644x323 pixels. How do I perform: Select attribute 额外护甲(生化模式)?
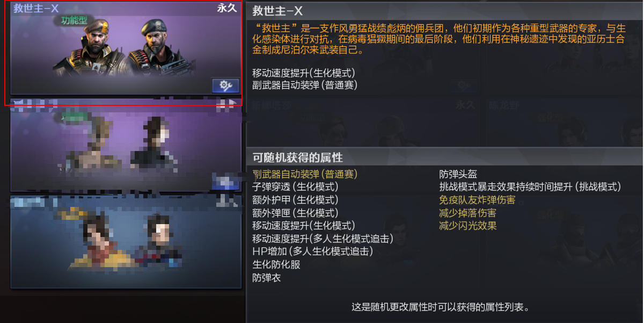pyautogui.click(x=295, y=200)
